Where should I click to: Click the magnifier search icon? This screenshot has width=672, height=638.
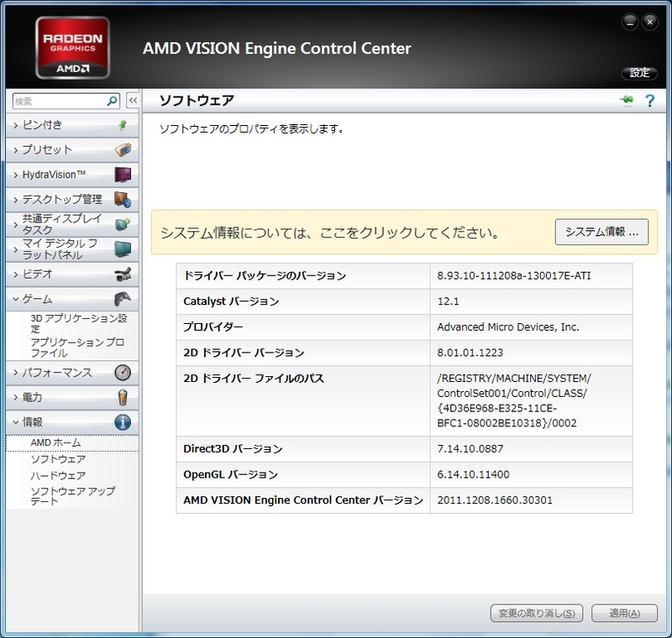click(112, 101)
